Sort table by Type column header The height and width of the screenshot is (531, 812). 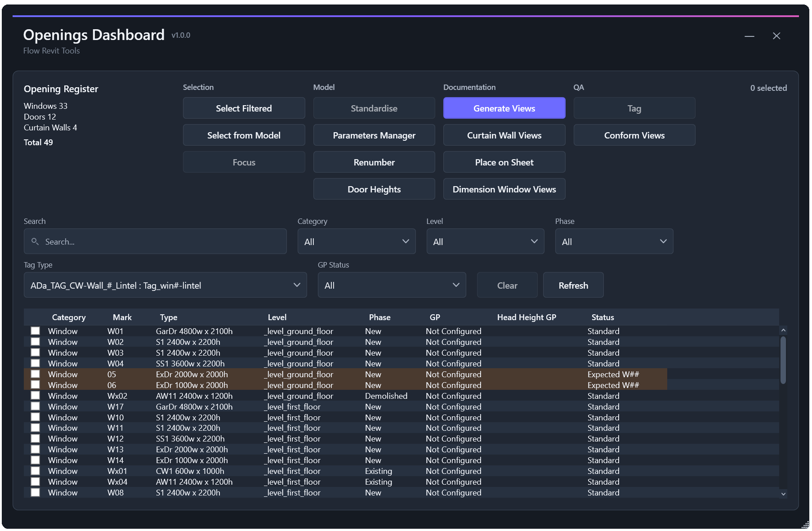click(169, 317)
